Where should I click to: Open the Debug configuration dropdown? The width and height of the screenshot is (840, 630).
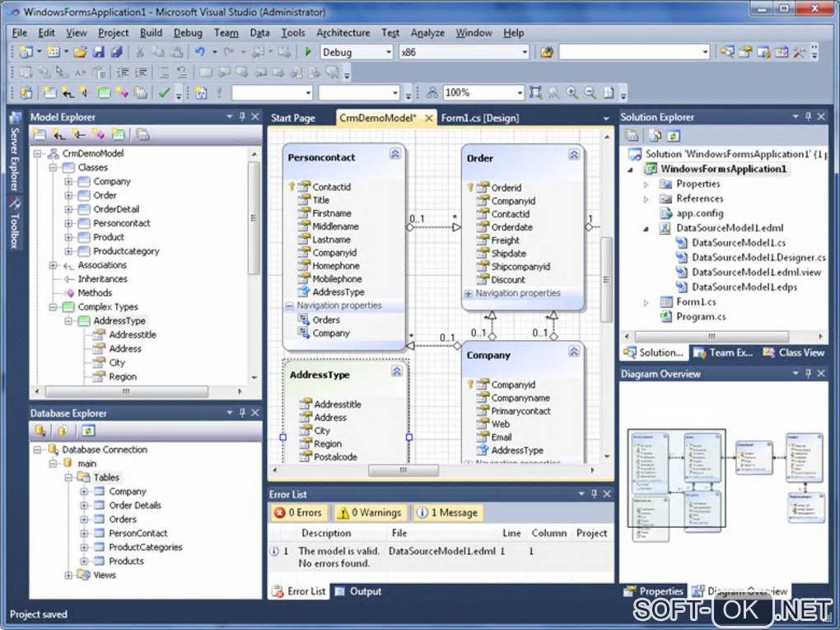pyautogui.click(x=389, y=52)
